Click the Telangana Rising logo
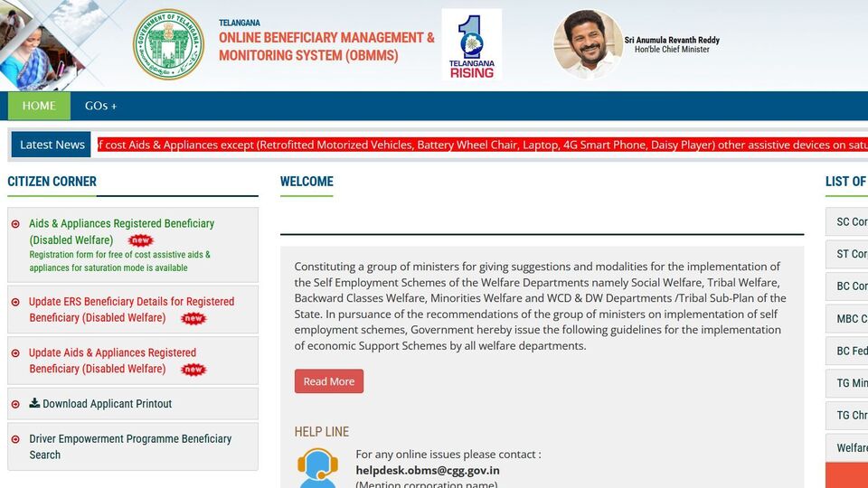868x488 pixels. (x=472, y=45)
